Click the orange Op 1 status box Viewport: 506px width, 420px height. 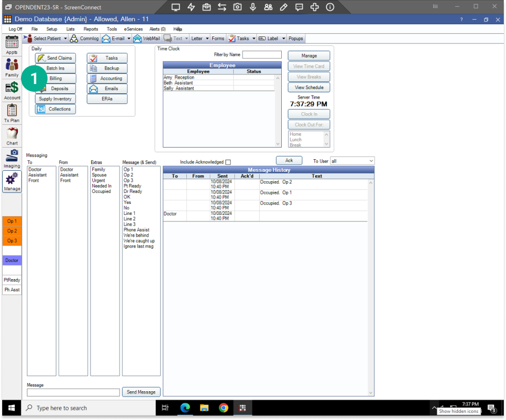coord(12,221)
